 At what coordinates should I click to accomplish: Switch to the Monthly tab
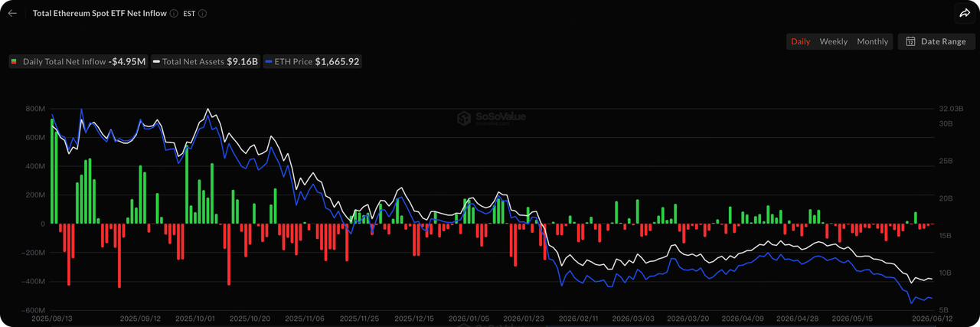tap(872, 41)
